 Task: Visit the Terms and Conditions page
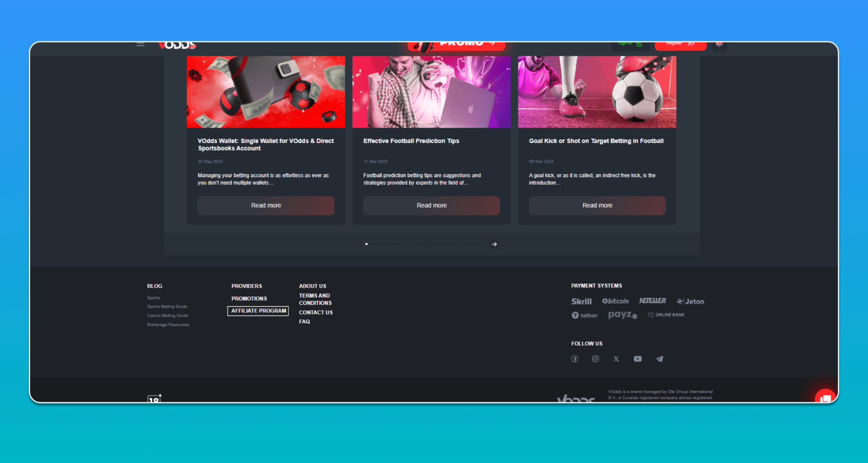pos(315,299)
